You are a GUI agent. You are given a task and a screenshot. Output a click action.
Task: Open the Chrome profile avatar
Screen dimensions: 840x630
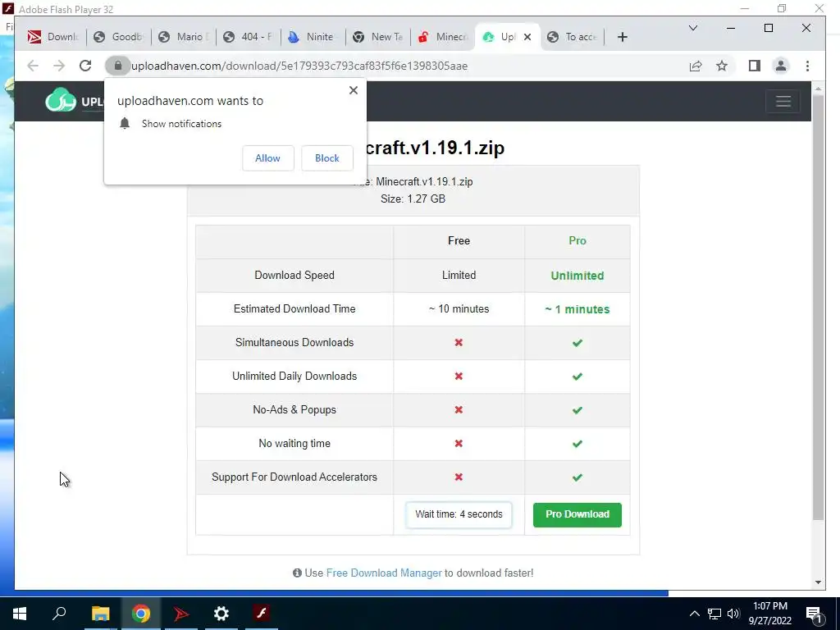(781, 66)
